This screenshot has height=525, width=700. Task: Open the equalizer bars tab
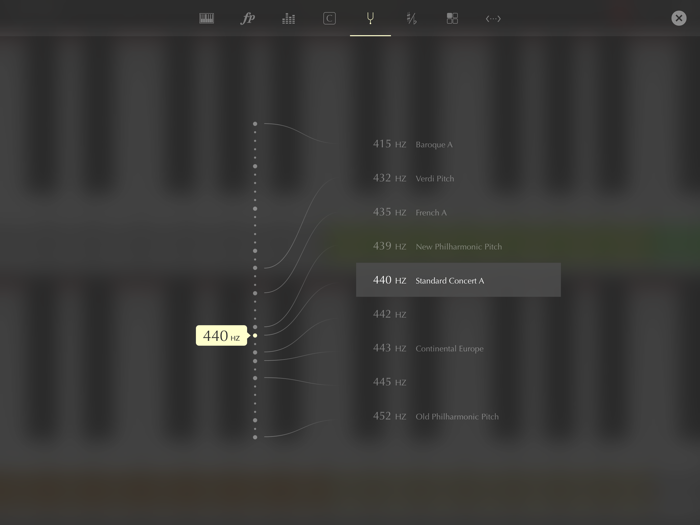(x=288, y=18)
